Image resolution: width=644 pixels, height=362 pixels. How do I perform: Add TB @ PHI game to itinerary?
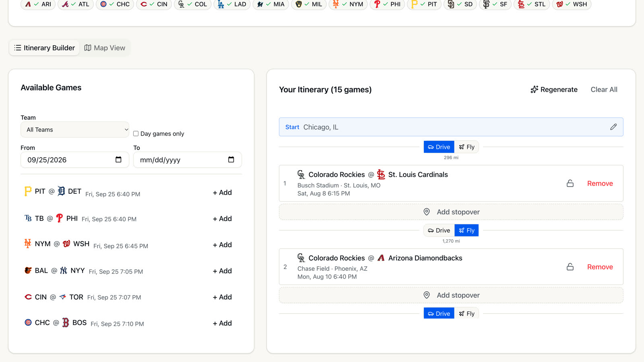222,218
